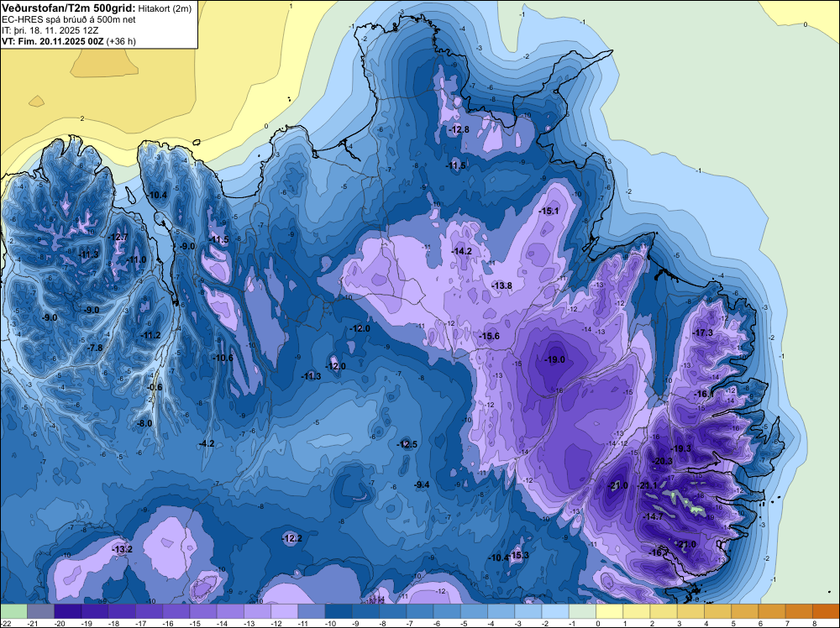Click the -14.7 temperature value
Image resolution: width=840 pixels, height=628 pixels.
(x=653, y=516)
